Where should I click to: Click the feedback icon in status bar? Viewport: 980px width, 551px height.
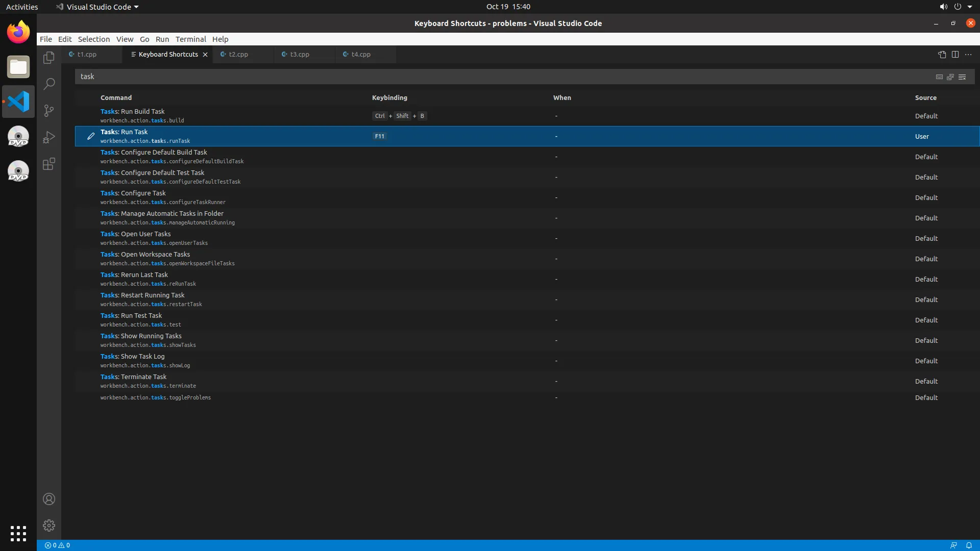pos(953,545)
